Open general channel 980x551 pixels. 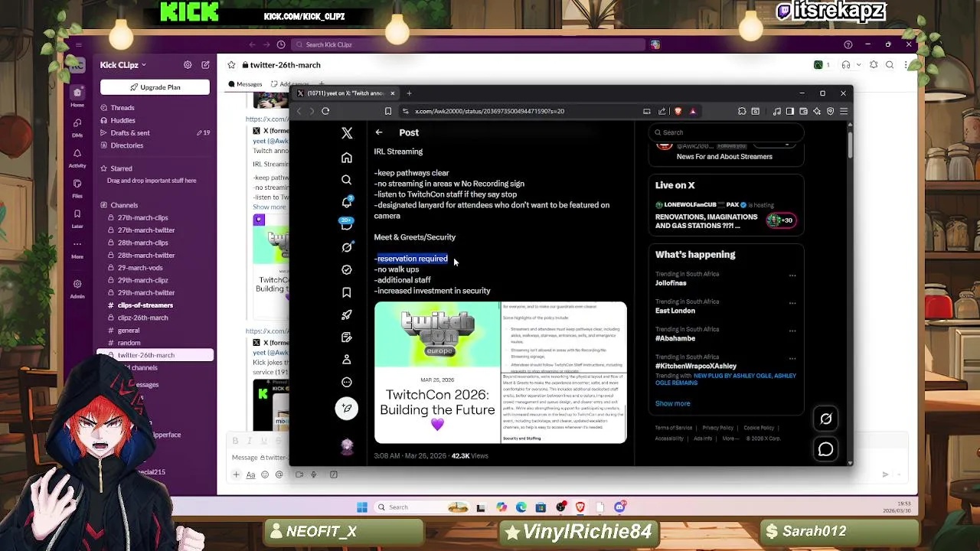(129, 331)
